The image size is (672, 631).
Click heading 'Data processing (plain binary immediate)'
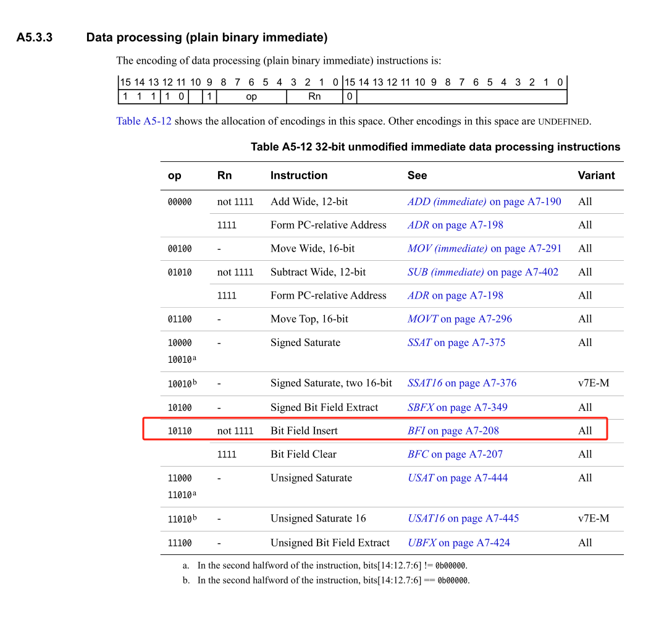pos(207,38)
